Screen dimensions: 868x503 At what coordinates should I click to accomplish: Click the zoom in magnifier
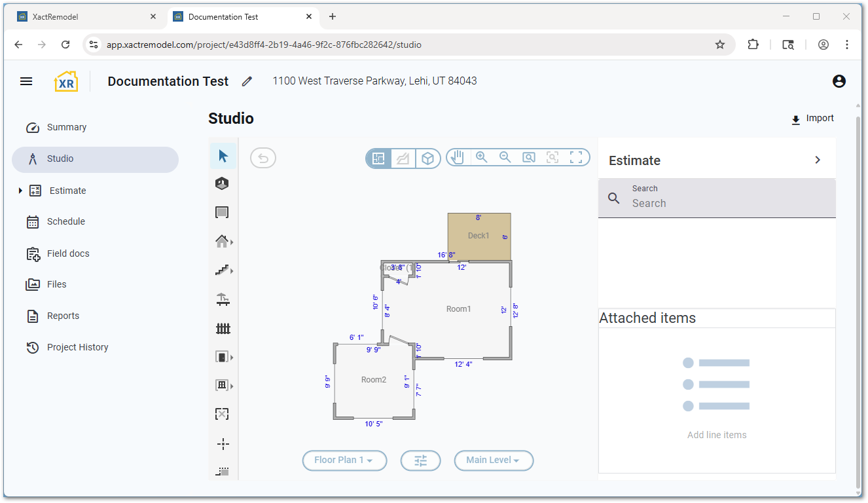pyautogui.click(x=482, y=157)
